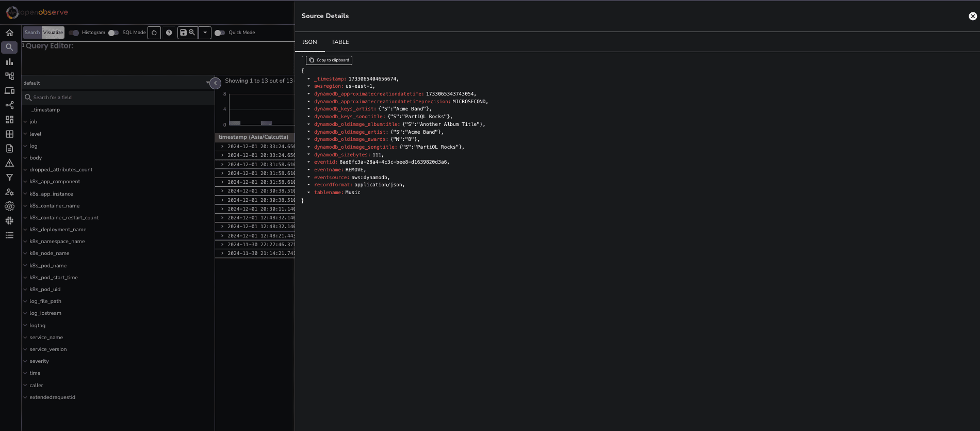The image size is (980, 431).
Task: Open the Pipelines share-node sidebar icon
Action: [x=9, y=105]
